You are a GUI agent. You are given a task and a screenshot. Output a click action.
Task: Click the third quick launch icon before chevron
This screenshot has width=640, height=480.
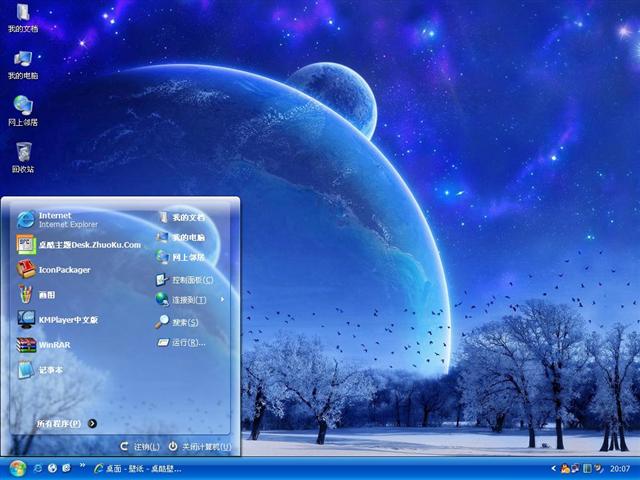[x=66, y=468]
